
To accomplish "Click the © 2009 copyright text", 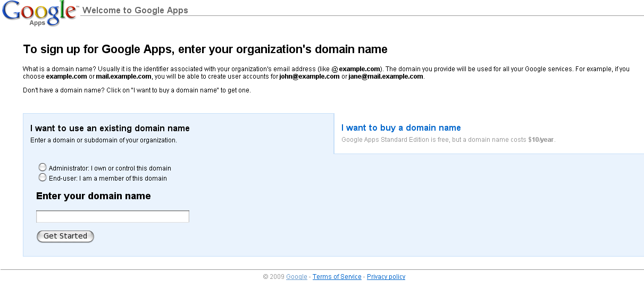I will tap(274, 277).
